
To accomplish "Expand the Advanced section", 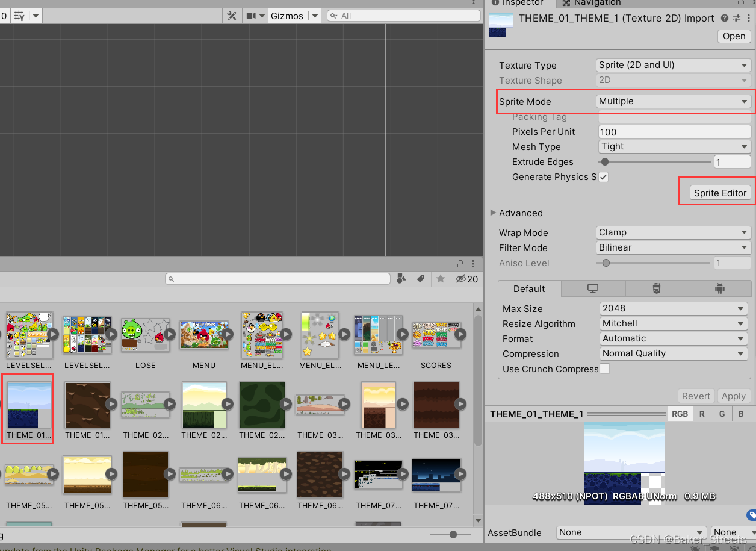I will [x=494, y=213].
